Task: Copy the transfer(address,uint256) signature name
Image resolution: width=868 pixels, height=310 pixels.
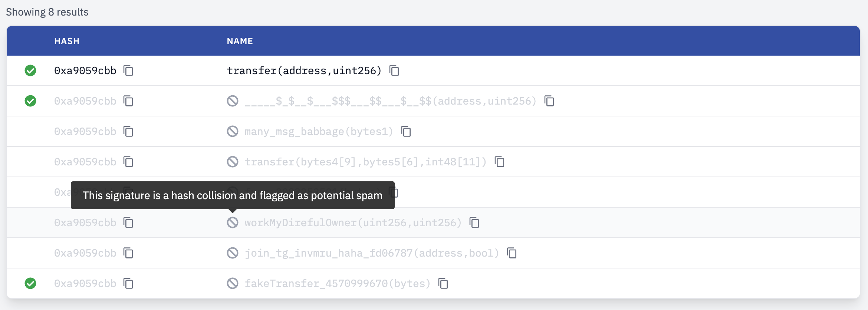Action: pyautogui.click(x=394, y=70)
